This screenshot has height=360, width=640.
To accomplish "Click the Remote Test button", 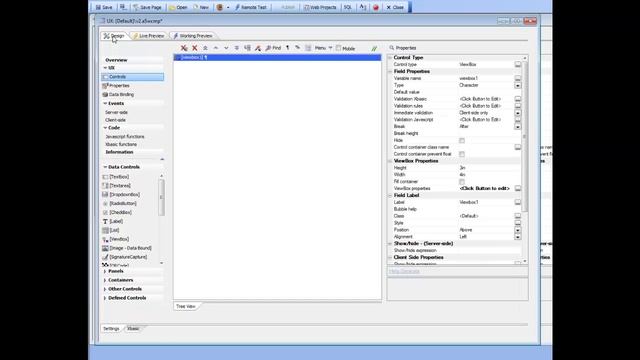I will 251,7.
